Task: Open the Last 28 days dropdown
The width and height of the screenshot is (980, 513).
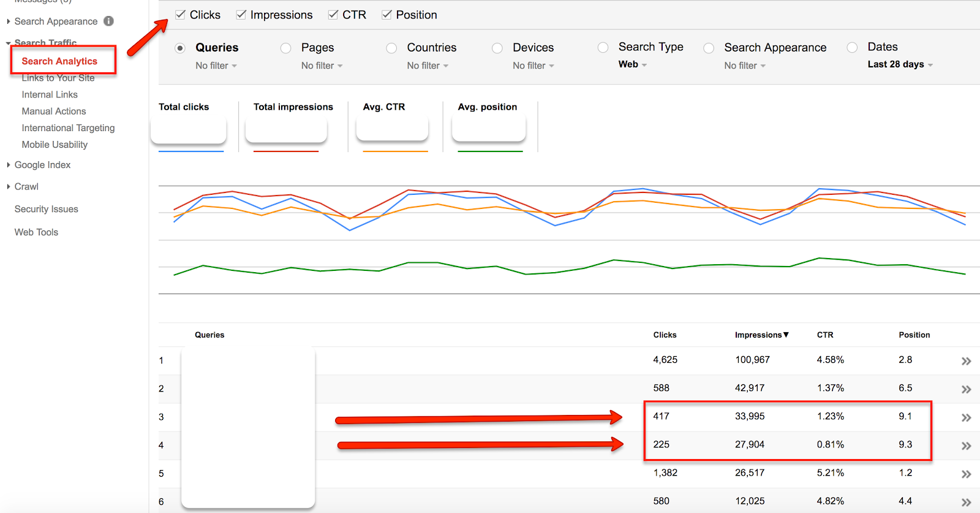Action: (x=900, y=64)
